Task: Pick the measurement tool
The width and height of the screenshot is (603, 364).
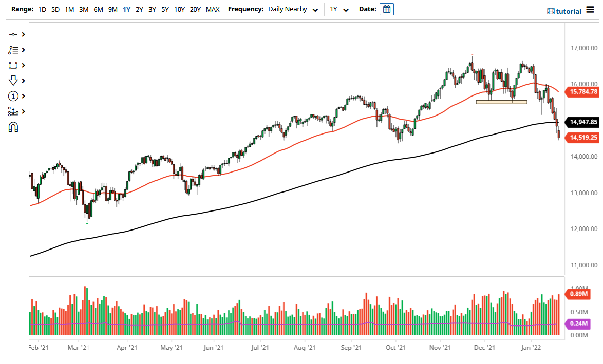Action: [14, 111]
